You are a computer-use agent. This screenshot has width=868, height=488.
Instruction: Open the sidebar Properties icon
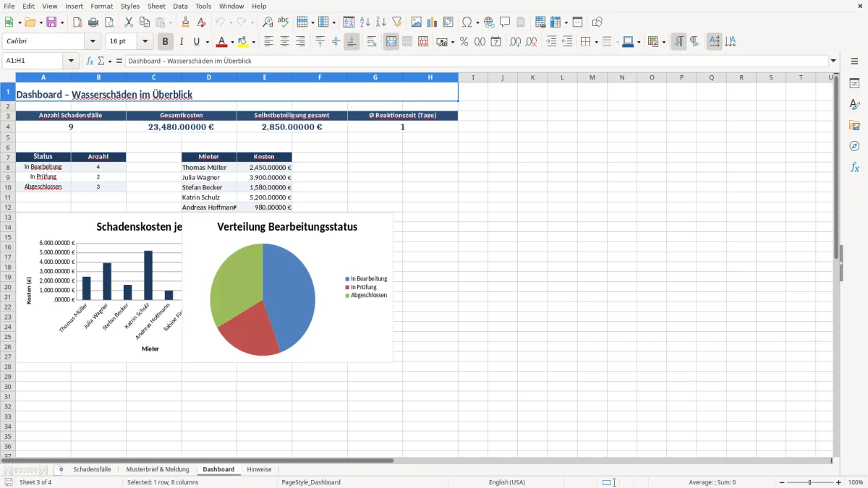point(854,84)
